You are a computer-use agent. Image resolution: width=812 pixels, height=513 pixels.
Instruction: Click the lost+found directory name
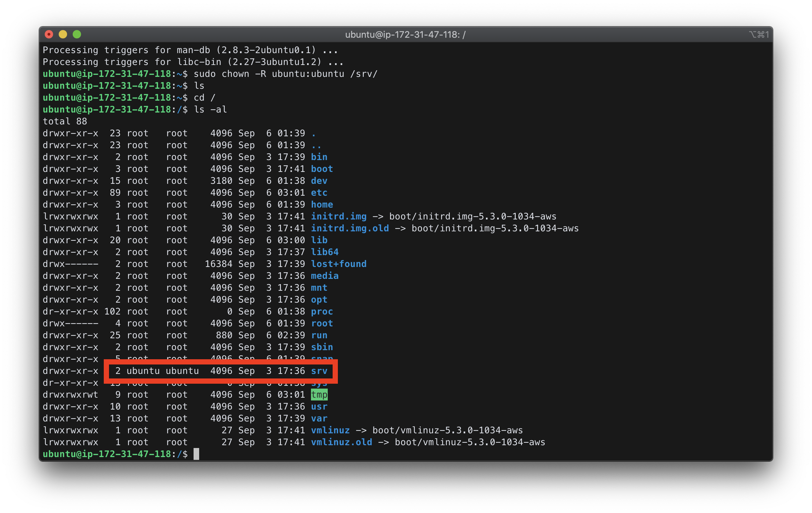tap(339, 264)
